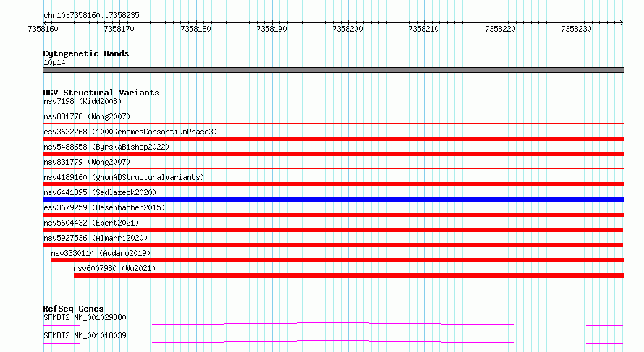Select the esv3622268 (1000GenomesConsortiumPhase3) label
Screen dimensions: 644x352
(130, 132)
